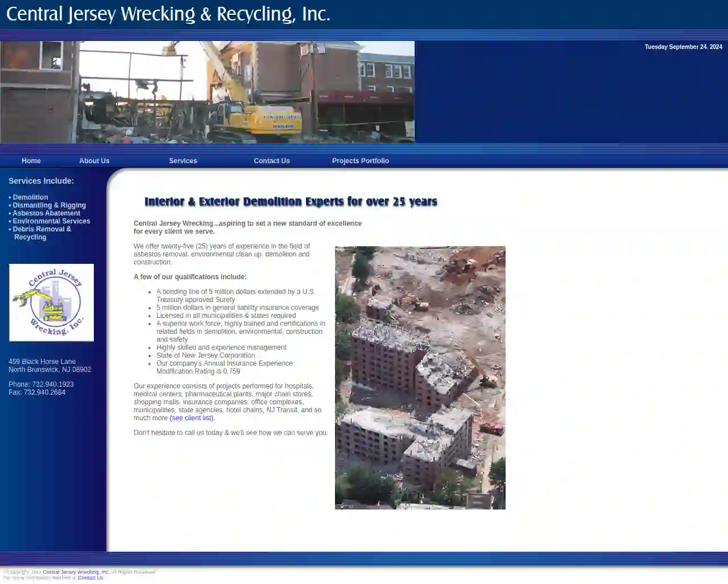This screenshot has width=728, height=584.
Task: Open the Dismantling & Rigging link
Action: [49, 205]
